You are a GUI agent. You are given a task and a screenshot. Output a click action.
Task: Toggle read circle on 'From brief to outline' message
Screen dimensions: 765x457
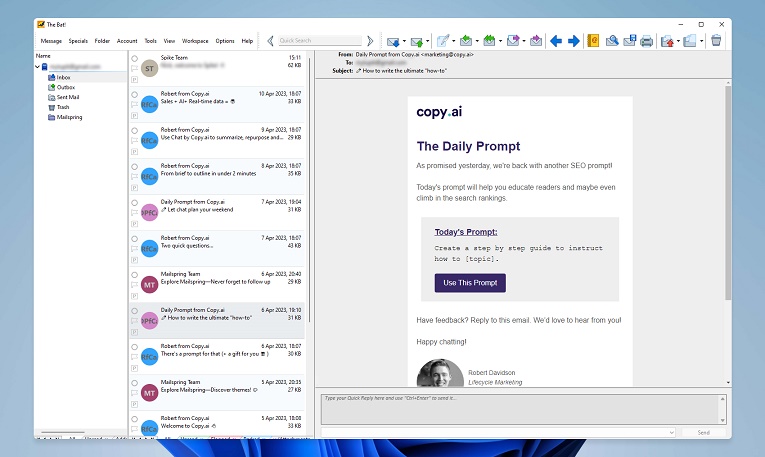(135, 167)
